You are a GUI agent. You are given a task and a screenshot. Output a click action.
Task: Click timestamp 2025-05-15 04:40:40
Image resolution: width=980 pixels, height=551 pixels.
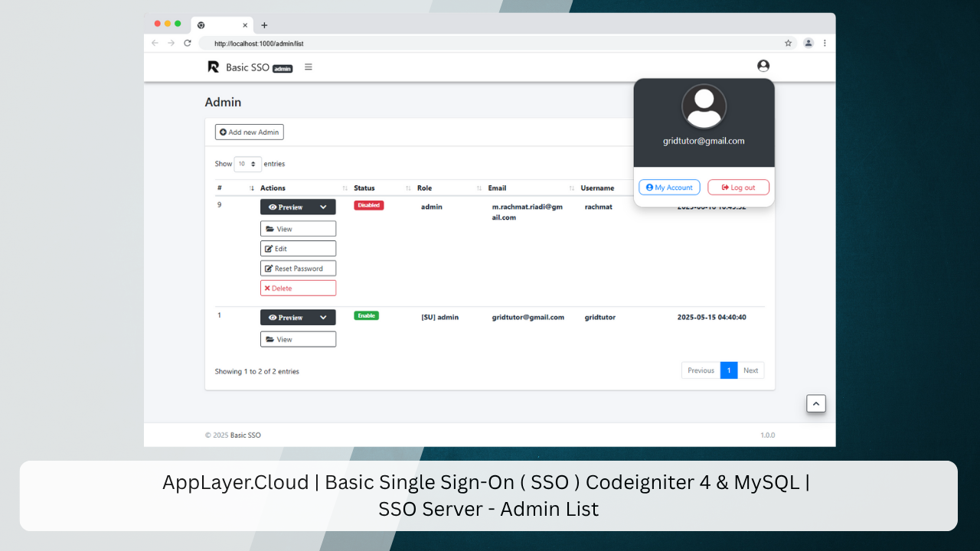click(711, 317)
